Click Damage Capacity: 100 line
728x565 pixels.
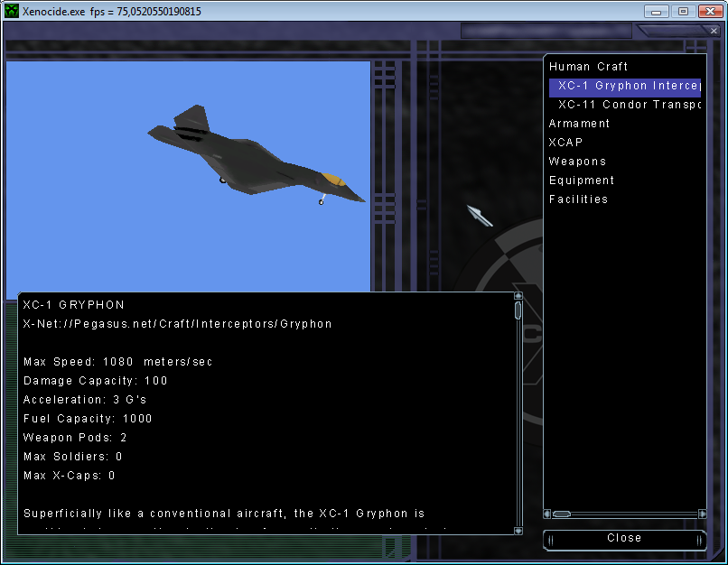pyautogui.click(x=95, y=381)
